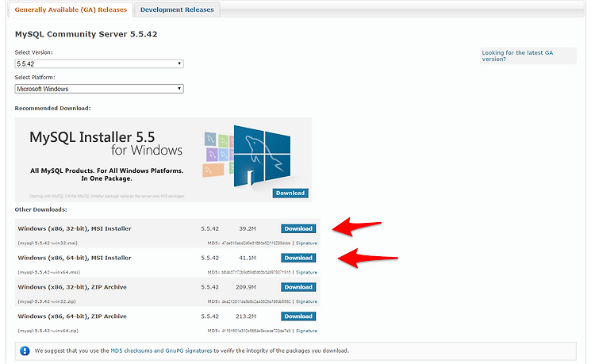Viewport: 595px width, 364px height.
Task: Click the 'Recommended Download:' label
Action: click(52, 109)
